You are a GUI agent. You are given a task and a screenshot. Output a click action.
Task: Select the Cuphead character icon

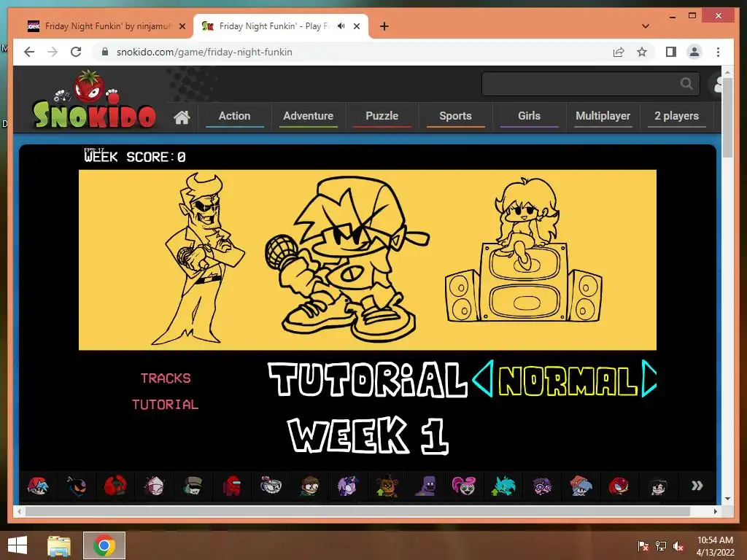point(271,486)
